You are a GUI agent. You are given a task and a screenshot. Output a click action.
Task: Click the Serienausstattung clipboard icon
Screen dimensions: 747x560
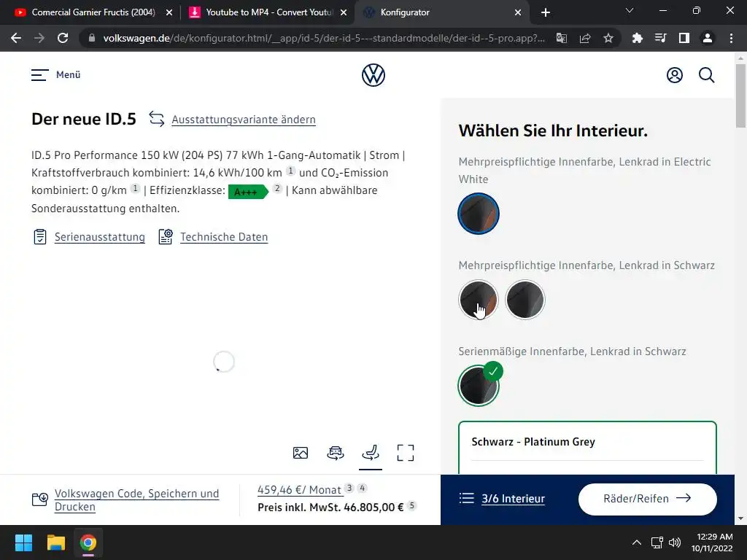click(x=40, y=237)
